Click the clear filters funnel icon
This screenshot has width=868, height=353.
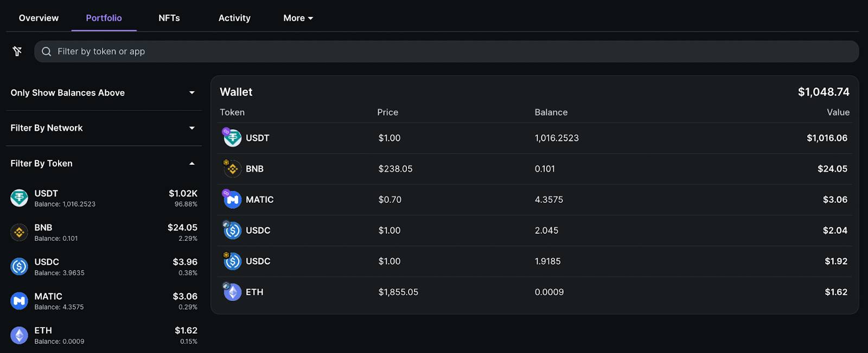17,52
